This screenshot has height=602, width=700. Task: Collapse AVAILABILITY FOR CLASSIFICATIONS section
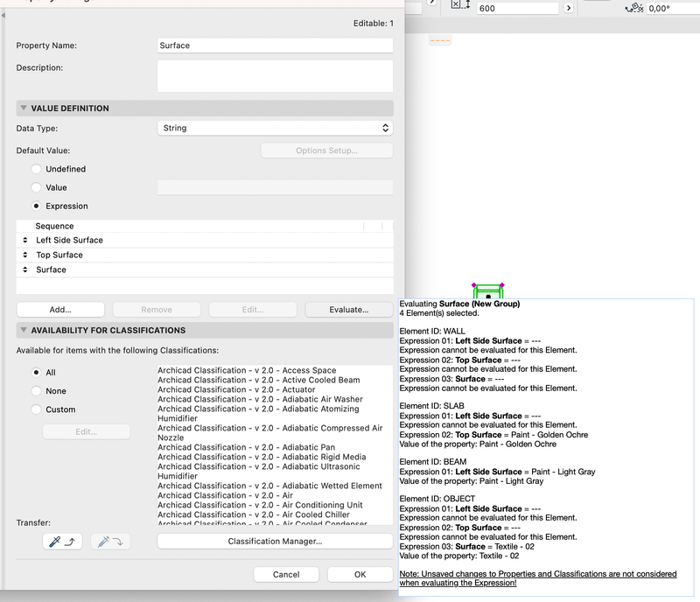24,330
